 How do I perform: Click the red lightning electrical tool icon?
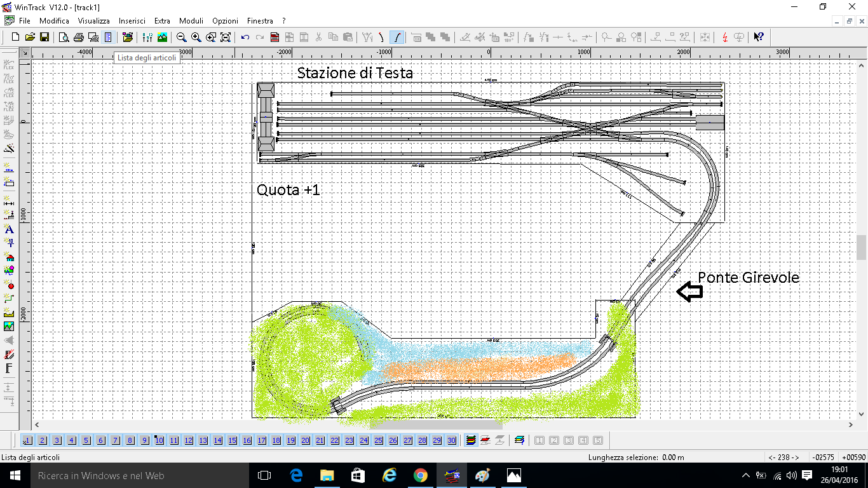pos(725,37)
